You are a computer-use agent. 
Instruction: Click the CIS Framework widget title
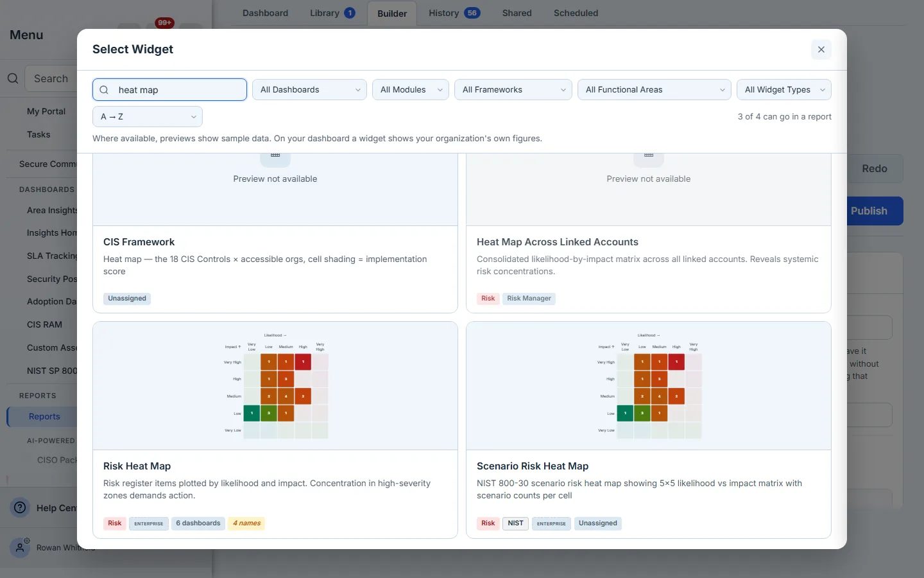point(139,242)
